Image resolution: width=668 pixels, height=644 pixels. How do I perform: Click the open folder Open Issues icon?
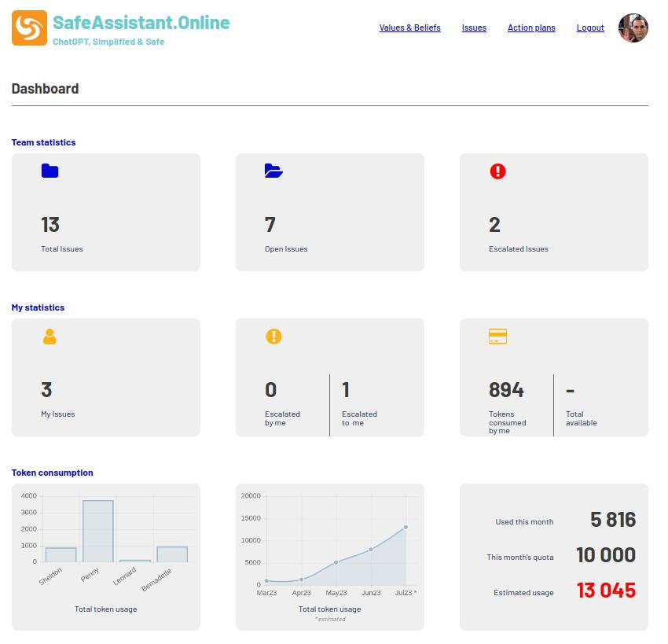click(x=273, y=171)
